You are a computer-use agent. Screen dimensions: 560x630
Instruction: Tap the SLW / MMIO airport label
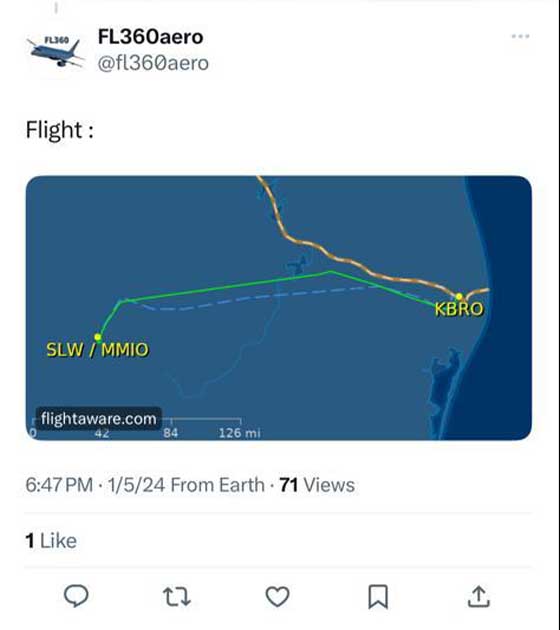coord(98,350)
